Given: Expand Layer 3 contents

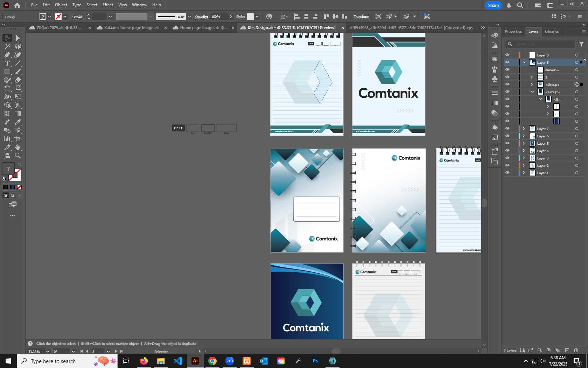Looking at the screenshot, I should click(x=524, y=158).
